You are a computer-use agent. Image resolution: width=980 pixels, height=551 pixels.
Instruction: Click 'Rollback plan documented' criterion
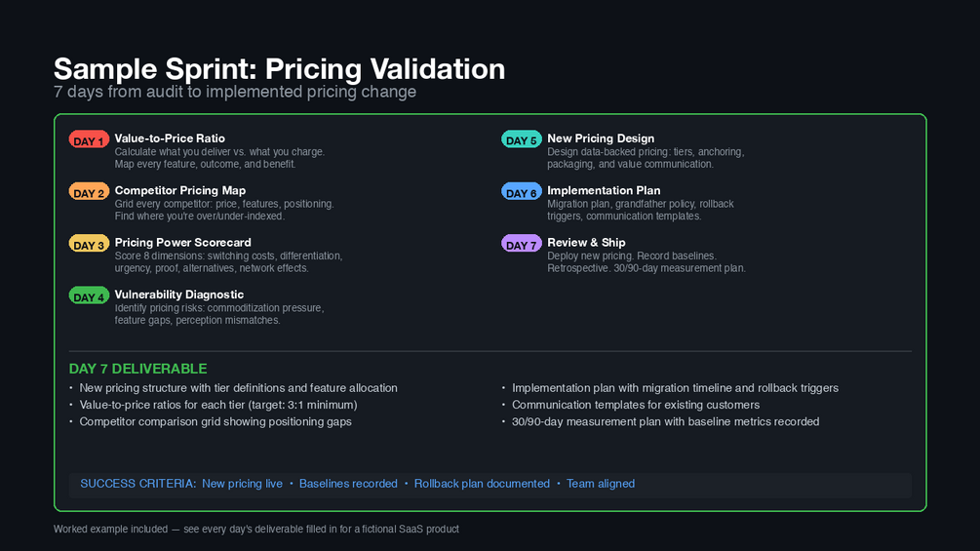tap(482, 484)
